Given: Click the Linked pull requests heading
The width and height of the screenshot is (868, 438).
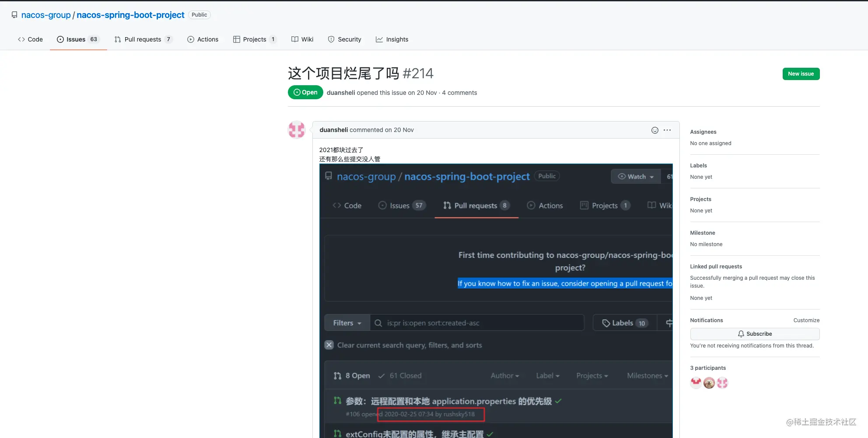Looking at the screenshot, I should (716, 267).
